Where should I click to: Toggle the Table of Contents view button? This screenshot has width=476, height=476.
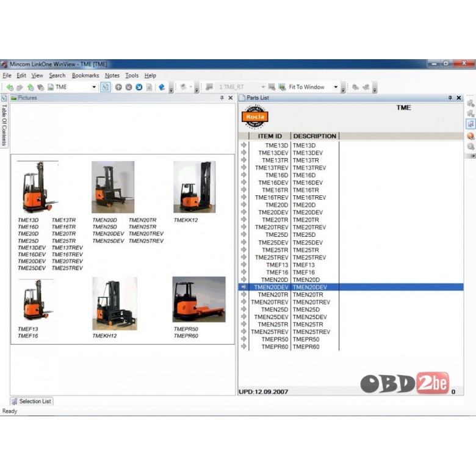[106, 87]
